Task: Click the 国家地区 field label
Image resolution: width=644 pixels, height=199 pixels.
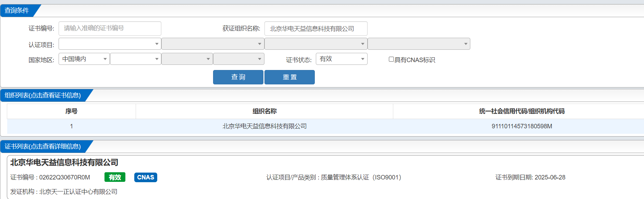Action: click(41, 60)
